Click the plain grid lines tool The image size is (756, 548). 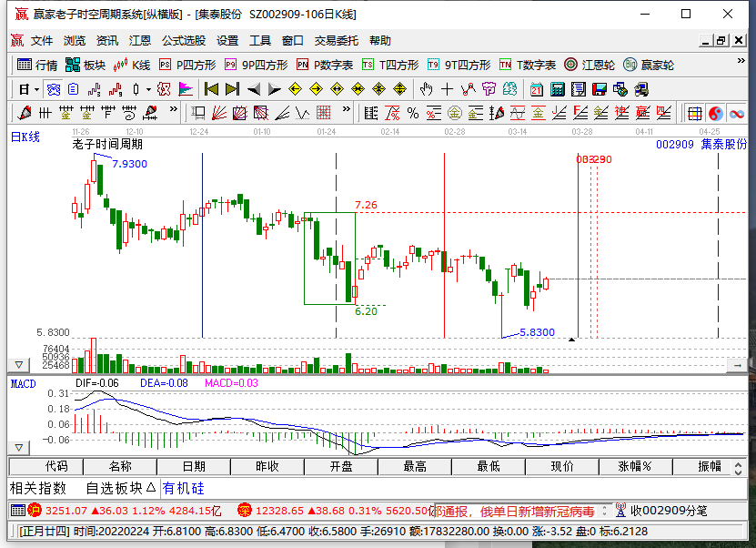(x=45, y=114)
